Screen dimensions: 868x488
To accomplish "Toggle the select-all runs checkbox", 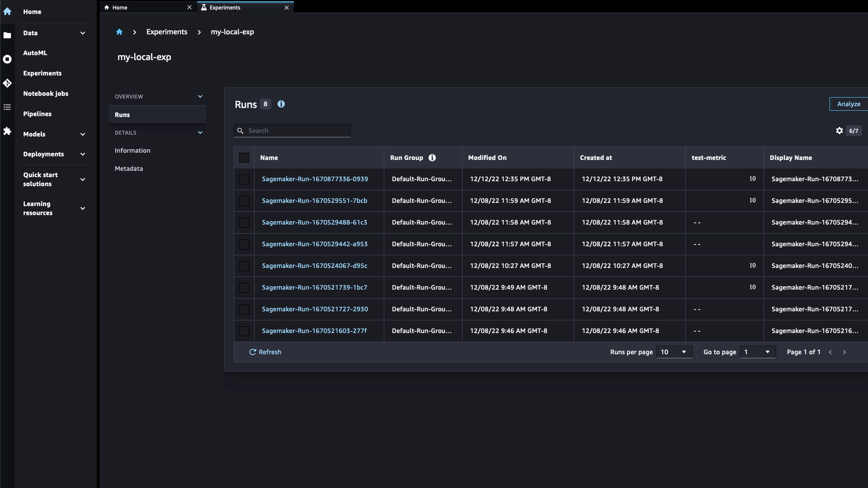I will (244, 157).
